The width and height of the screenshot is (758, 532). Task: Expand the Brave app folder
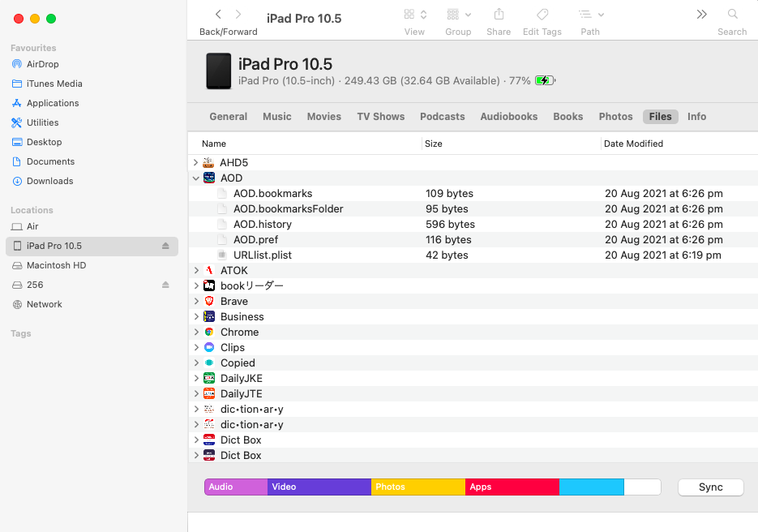coord(196,302)
